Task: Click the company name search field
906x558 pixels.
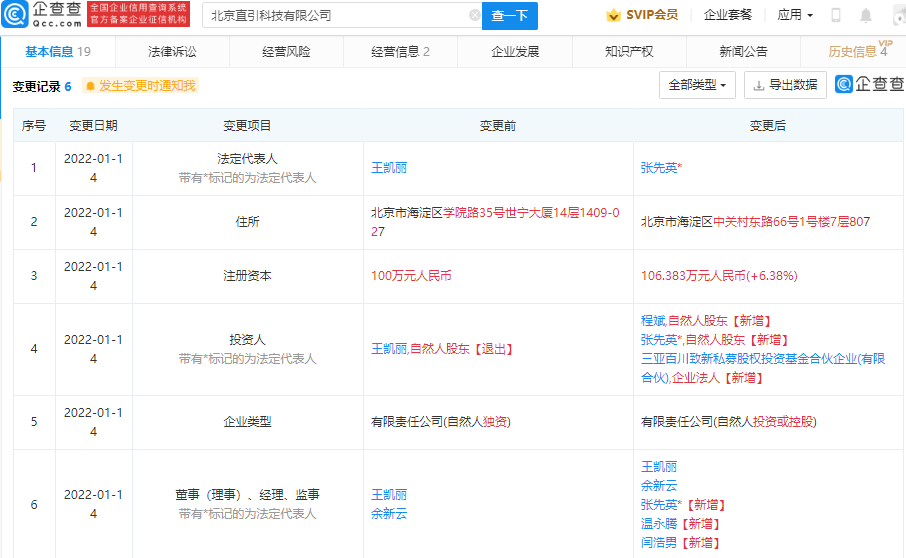Action: 336,16
